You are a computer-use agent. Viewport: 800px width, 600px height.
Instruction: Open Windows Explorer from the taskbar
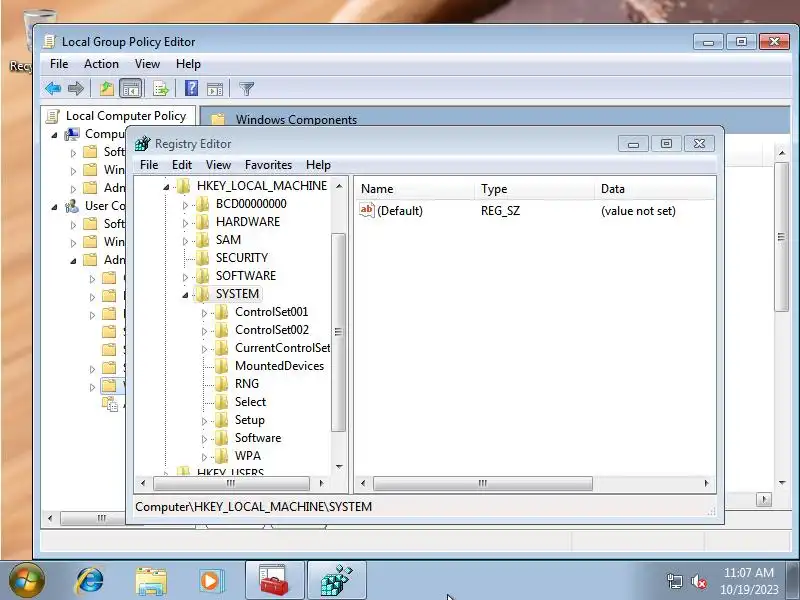(x=151, y=581)
